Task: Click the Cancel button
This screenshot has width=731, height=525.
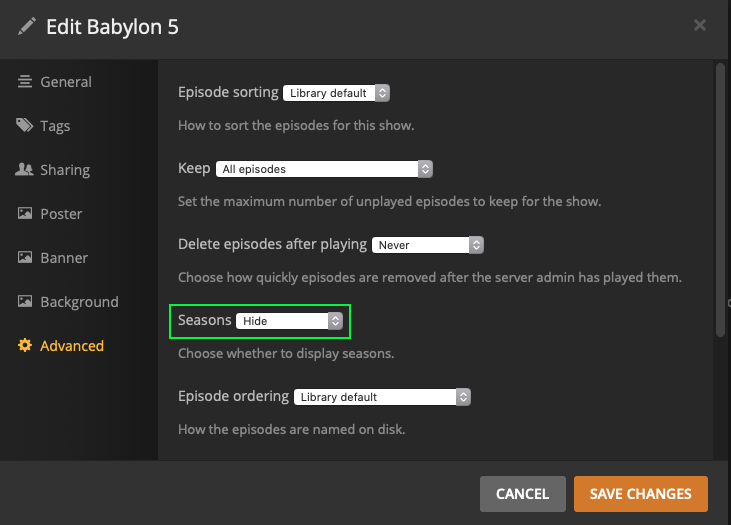Action: [x=523, y=494]
